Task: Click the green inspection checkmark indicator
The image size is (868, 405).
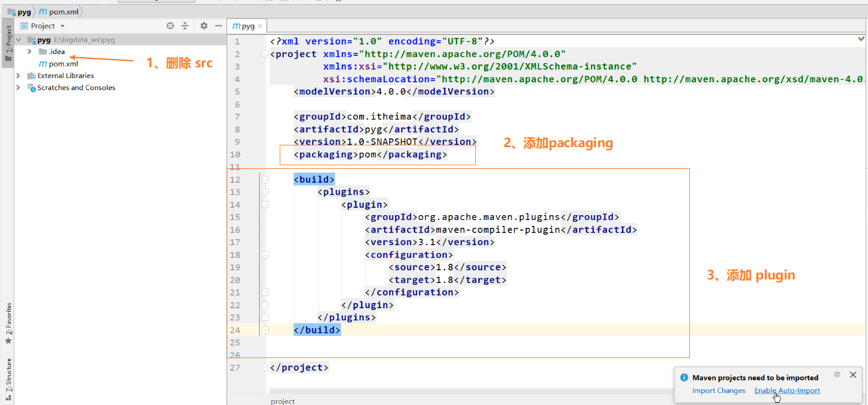Action: coord(861,39)
